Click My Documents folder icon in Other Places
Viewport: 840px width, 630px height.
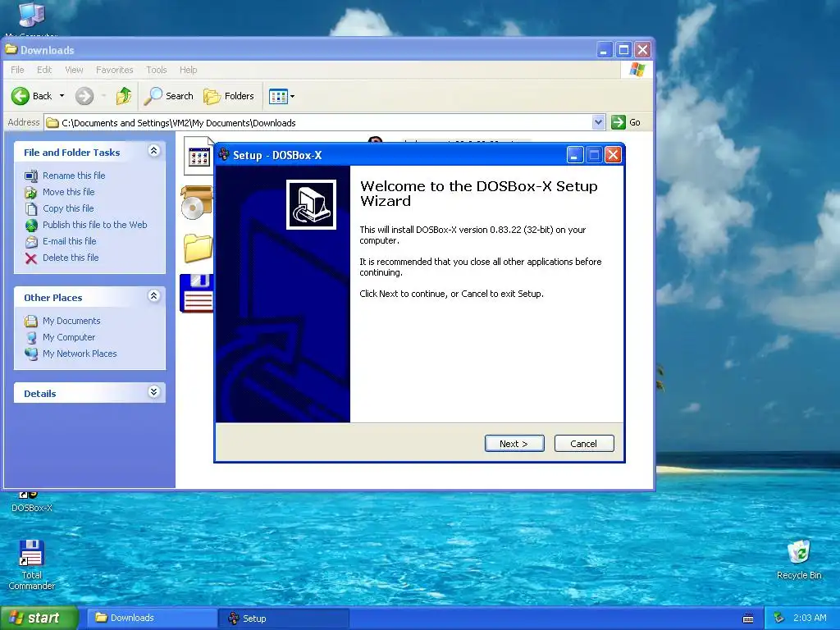(31, 321)
